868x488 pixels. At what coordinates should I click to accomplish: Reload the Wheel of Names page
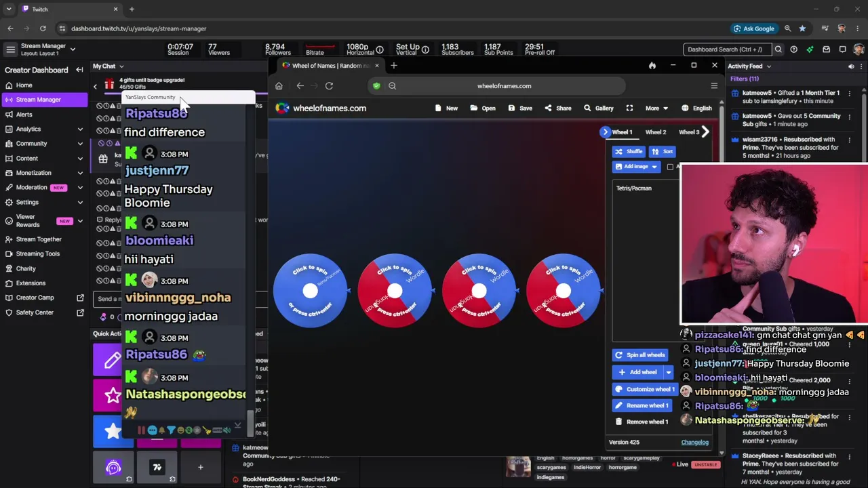click(329, 86)
